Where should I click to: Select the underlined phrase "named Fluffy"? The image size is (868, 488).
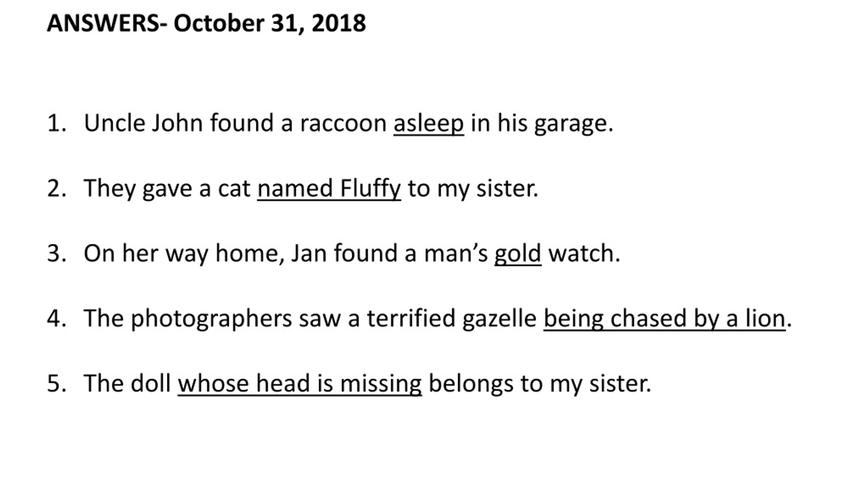pyautogui.click(x=329, y=189)
